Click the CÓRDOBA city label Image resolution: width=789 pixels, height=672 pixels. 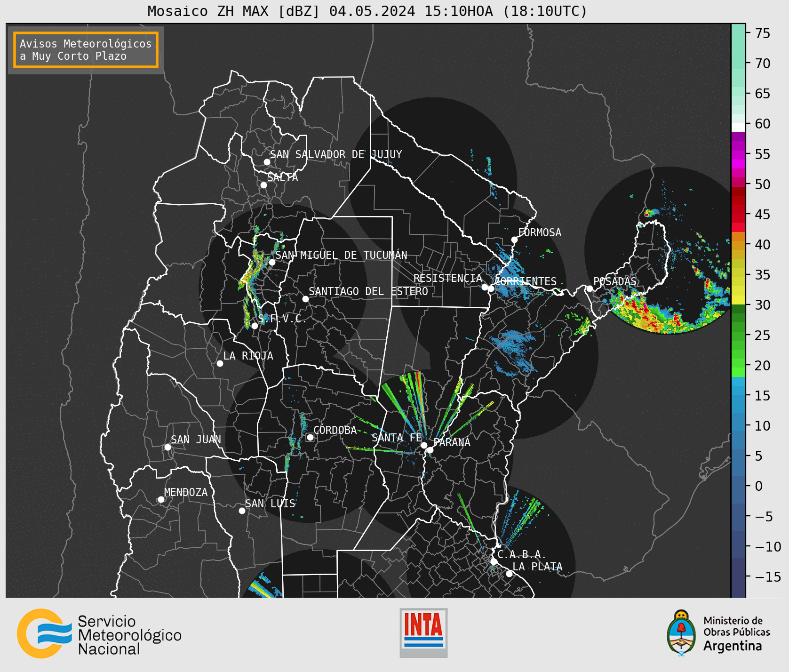(x=335, y=430)
